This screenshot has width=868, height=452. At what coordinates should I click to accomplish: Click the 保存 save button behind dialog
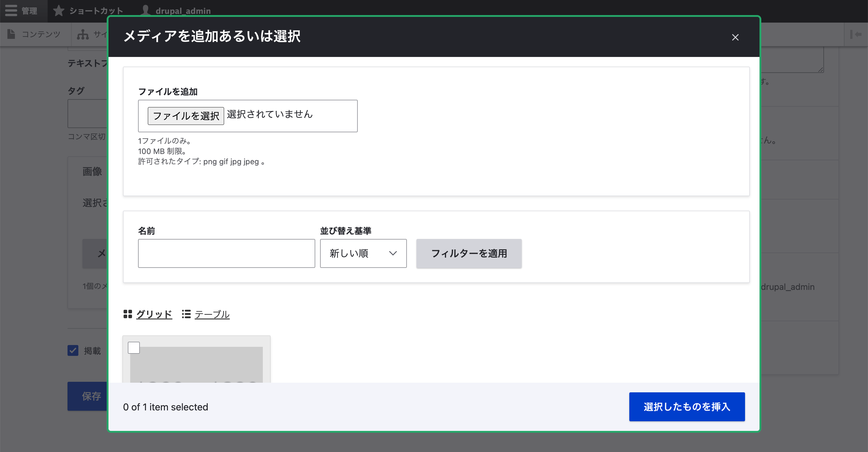pos(88,396)
